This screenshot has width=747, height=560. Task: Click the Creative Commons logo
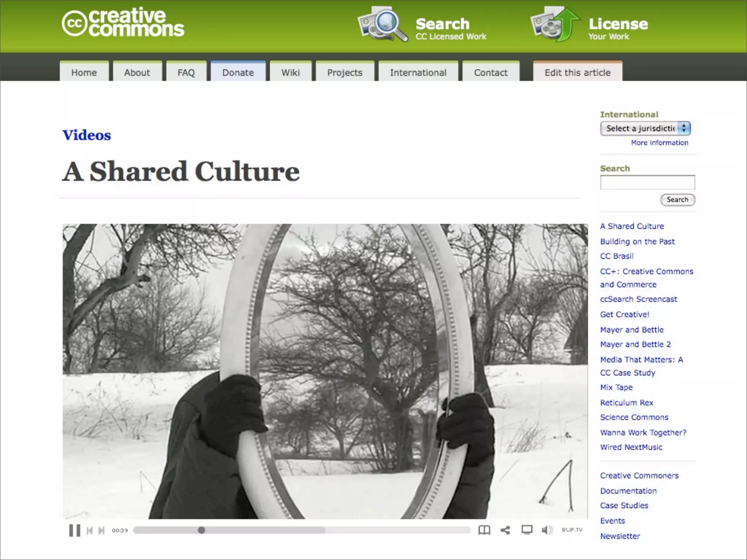click(123, 23)
